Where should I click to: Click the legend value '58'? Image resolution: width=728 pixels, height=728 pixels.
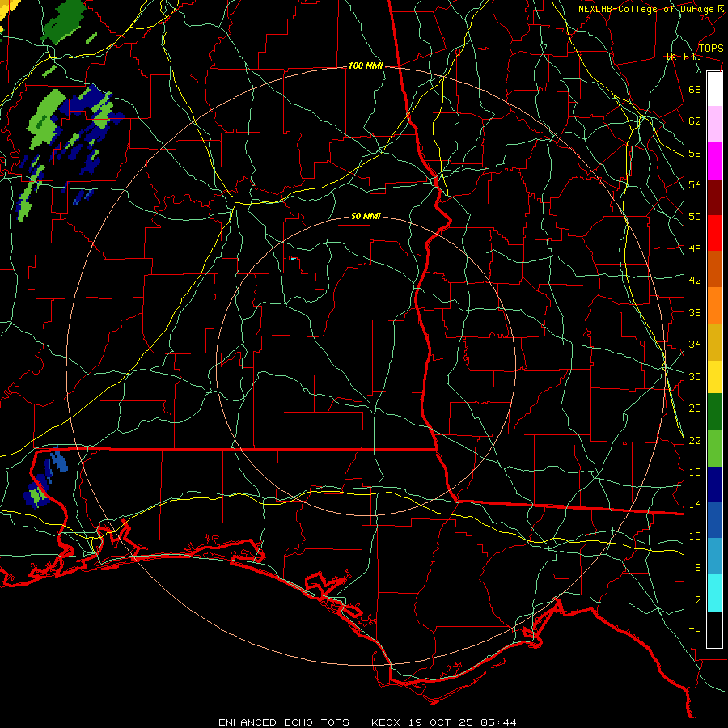point(695,153)
